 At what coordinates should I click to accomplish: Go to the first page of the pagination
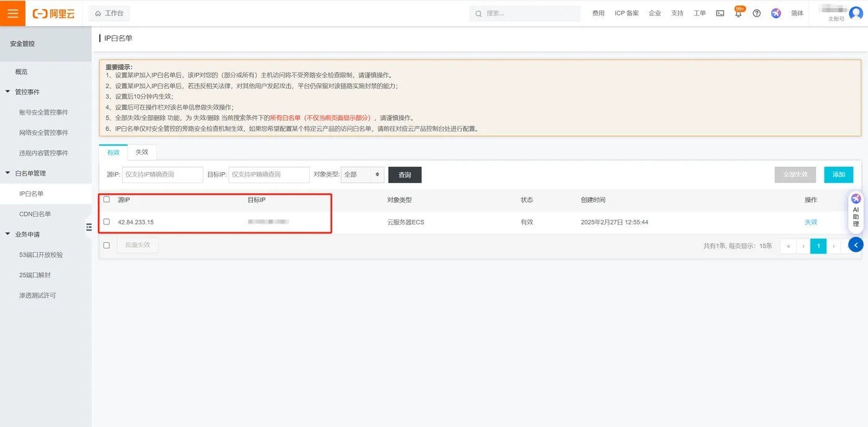[x=788, y=246]
